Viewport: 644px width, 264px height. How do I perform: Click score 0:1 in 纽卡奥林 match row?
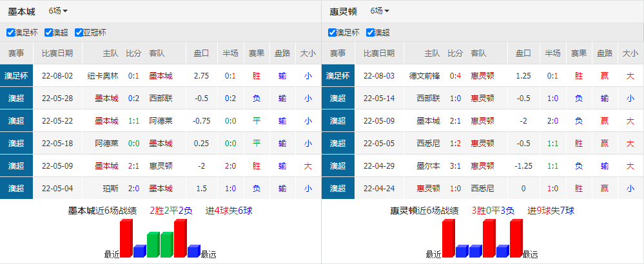(134, 76)
